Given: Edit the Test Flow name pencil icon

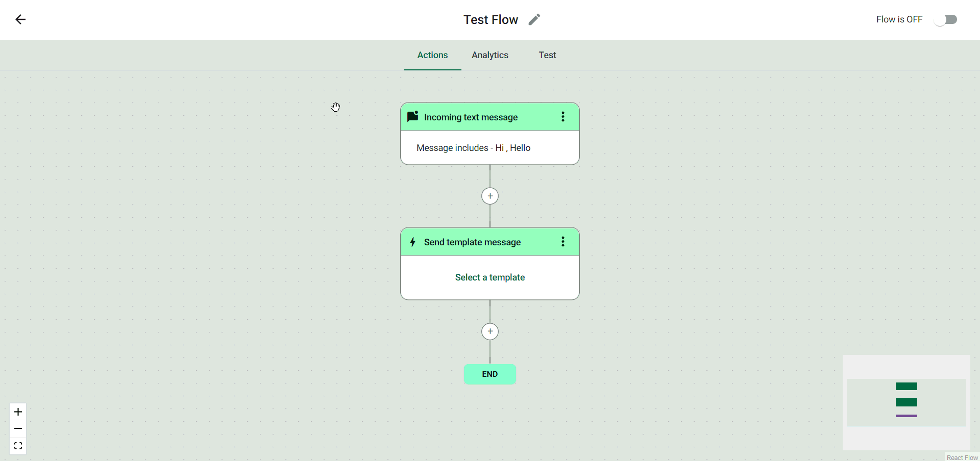Looking at the screenshot, I should pyautogui.click(x=534, y=19).
